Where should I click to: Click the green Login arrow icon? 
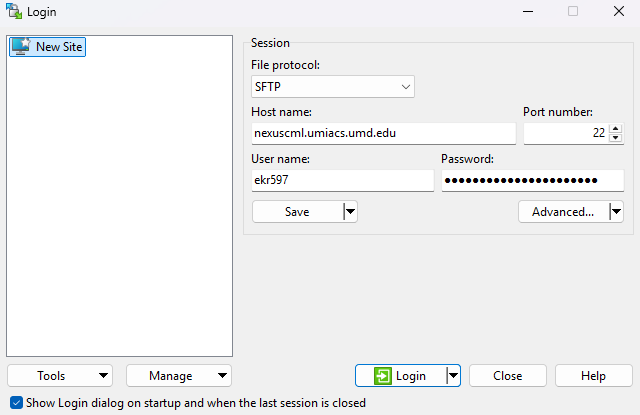coord(382,376)
